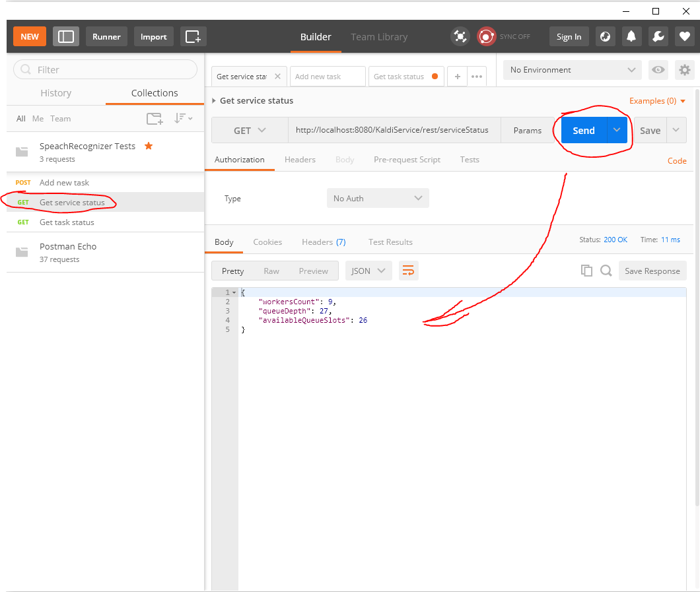The width and height of the screenshot is (700, 592).
Task: Copy response body to clipboard icon
Action: coord(586,271)
